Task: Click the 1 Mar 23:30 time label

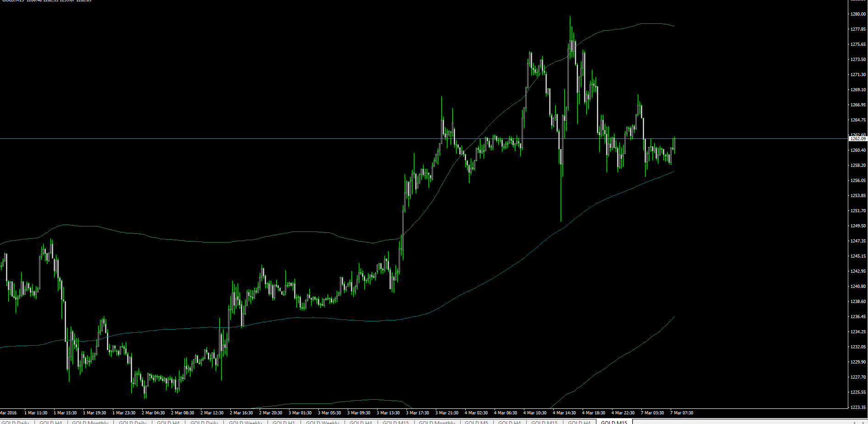Action: click(x=124, y=413)
